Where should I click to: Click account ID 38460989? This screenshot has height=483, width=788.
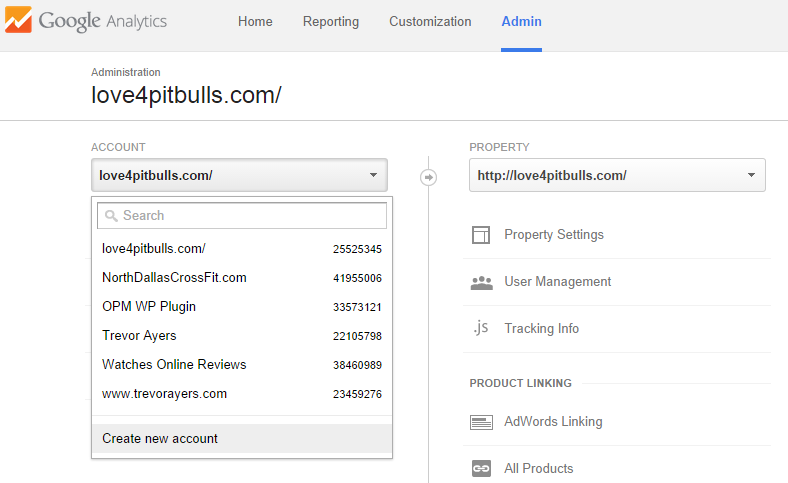(x=357, y=365)
